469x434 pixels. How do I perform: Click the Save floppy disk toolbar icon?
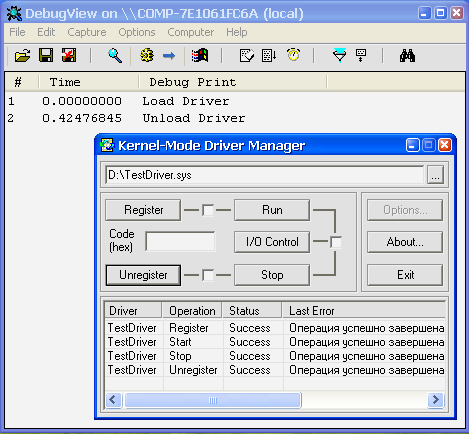coord(46,56)
